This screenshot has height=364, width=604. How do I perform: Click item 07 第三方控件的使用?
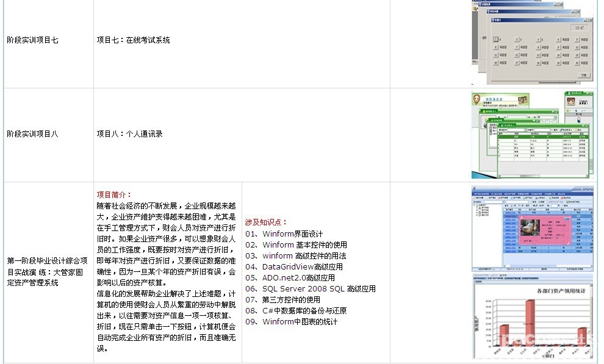[x=282, y=300]
